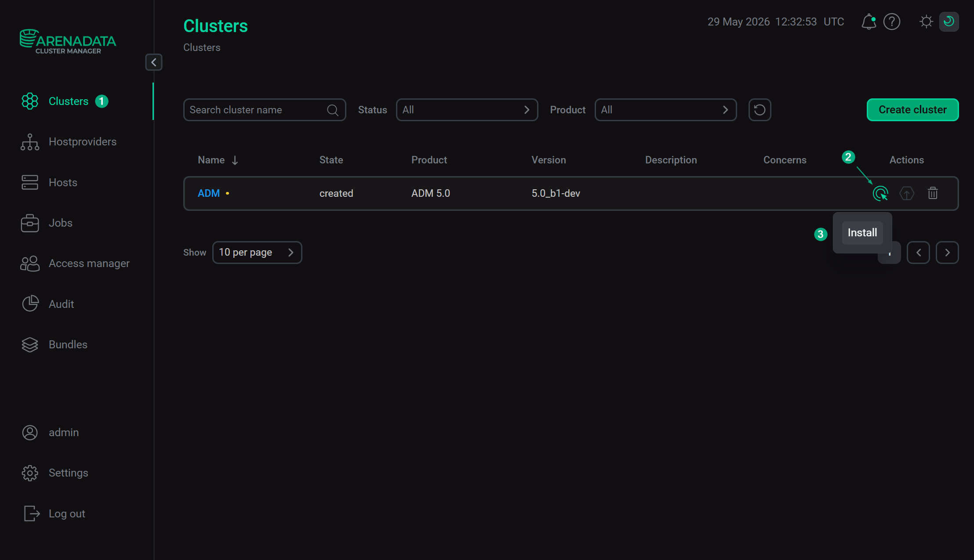Screen dimensions: 974x560
Task: Reset filters with the circular arrow button
Action: coord(760,110)
